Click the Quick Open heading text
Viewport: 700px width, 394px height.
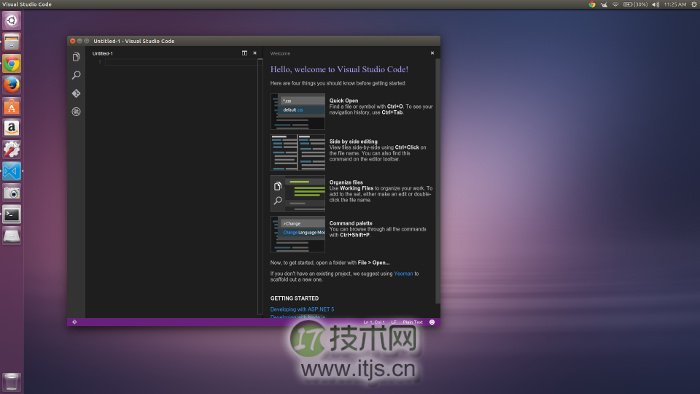click(x=343, y=100)
